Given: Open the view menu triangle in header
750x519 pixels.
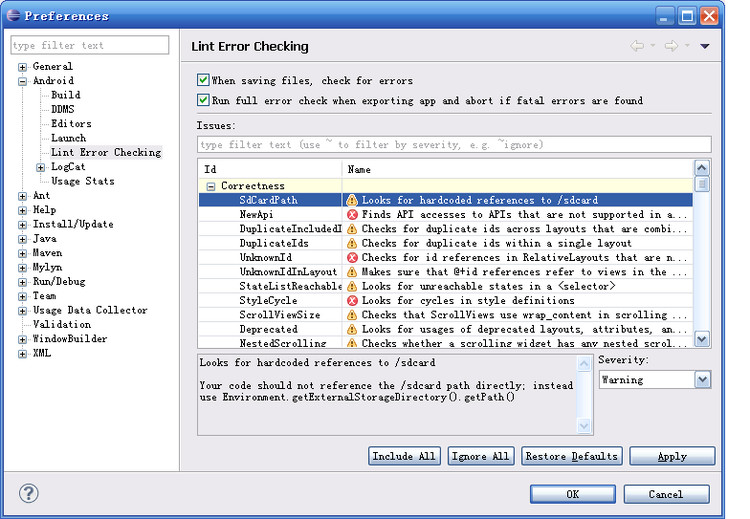Looking at the screenshot, I should click(x=705, y=46).
